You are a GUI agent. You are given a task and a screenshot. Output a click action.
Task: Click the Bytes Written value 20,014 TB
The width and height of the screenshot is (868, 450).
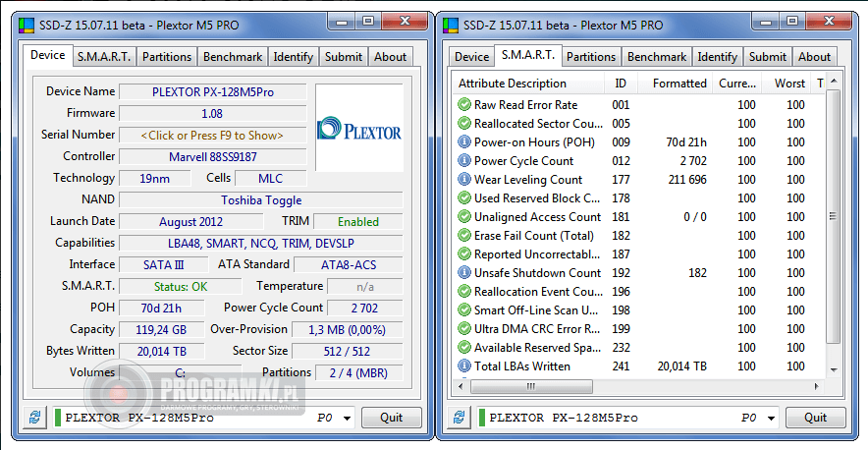click(x=162, y=352)
